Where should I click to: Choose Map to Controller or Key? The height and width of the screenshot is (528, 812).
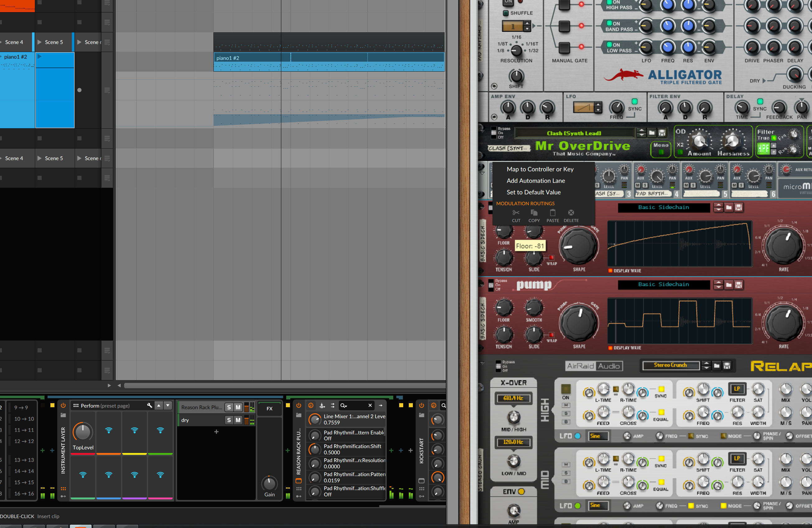(x=540, y=169)
